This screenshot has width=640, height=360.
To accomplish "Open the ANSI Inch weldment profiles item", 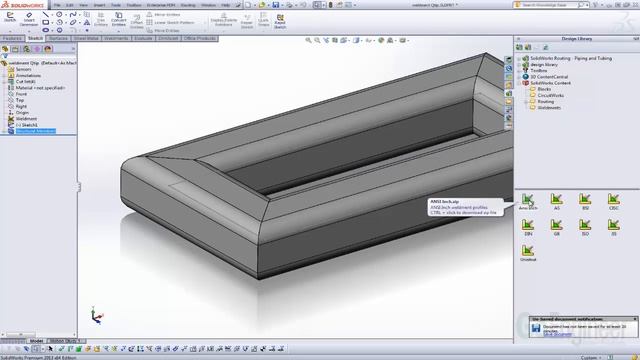I will (528, 202).
